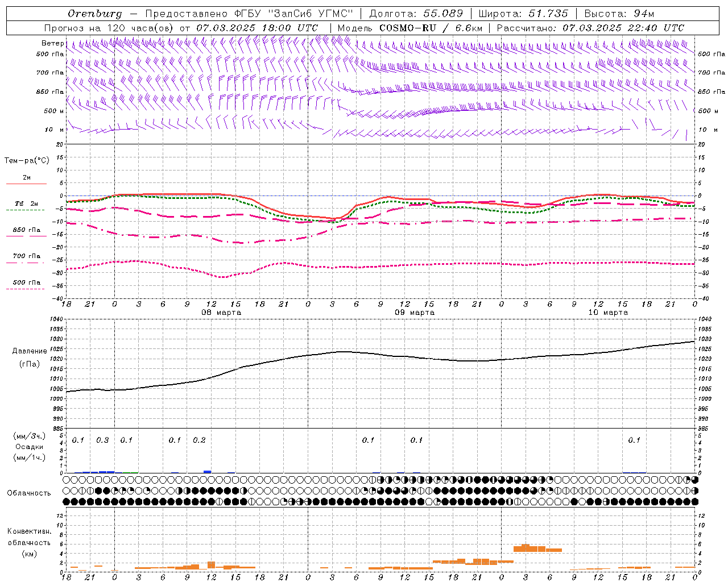
Task: Click the '08 марта' date label
Action: (221, 313)
